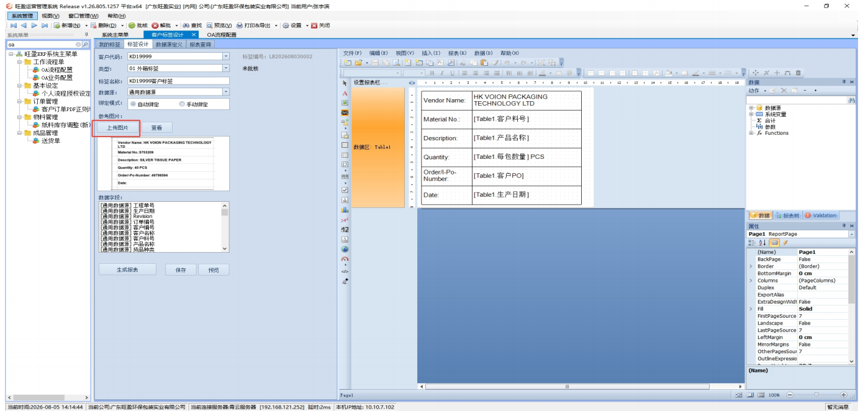868x411 pixels.
Task: Select the picture object tool
Action: [345, 103]
